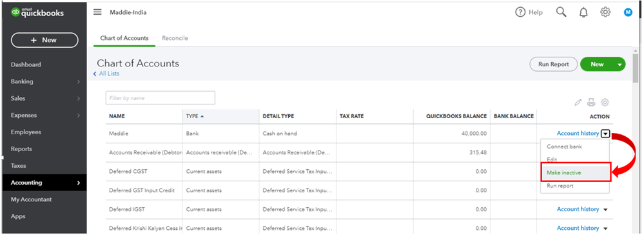Click the + New button in the sidebar
644x235 pixels.
tap(44, 40)
